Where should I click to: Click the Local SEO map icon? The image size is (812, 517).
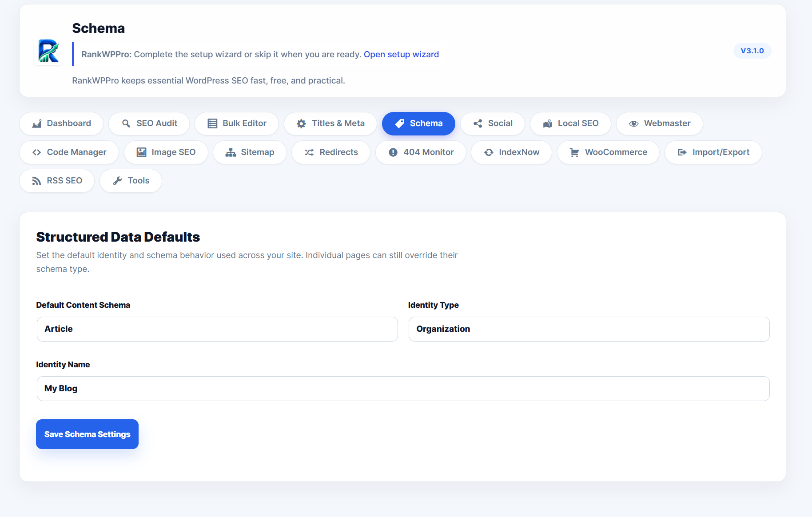point(548,123)
